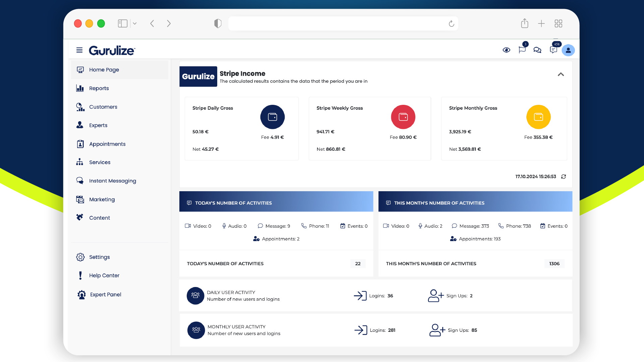Open the Expert Panel section
The height and width of the screenshot is (362, 644).
point(105,294)
